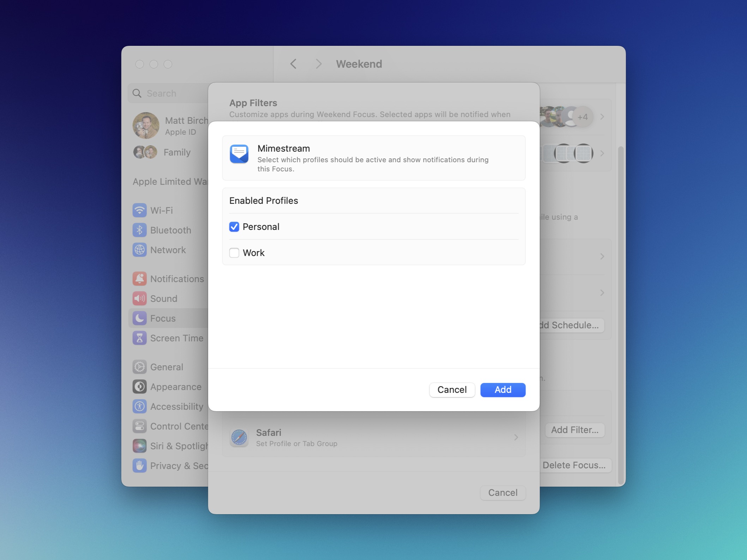Click the Search field in sidebar
The image size is (747, 560).
(x=168, y=93)
